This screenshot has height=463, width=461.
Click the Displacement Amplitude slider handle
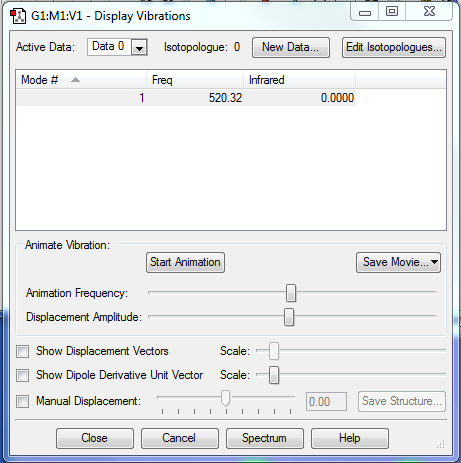point(289,317)
